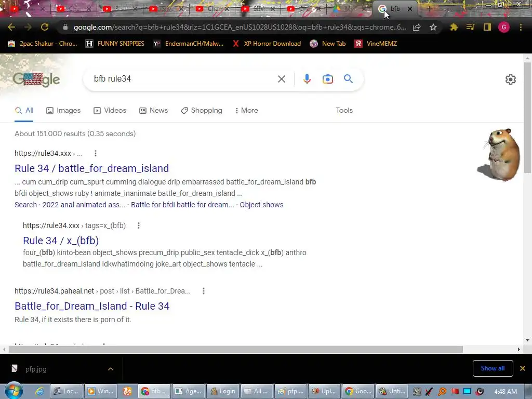
Task: Open the EndermanCH/Malw... bookmark
Action: click(188, 44)
